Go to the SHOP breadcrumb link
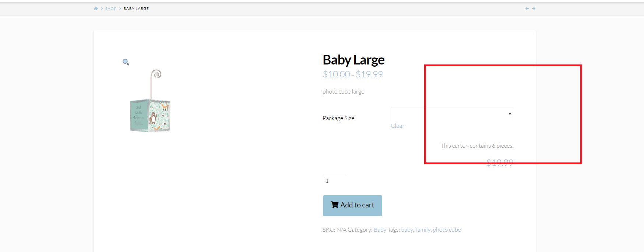The width and height of the screenshot is (644, 252). pos(110,8)
